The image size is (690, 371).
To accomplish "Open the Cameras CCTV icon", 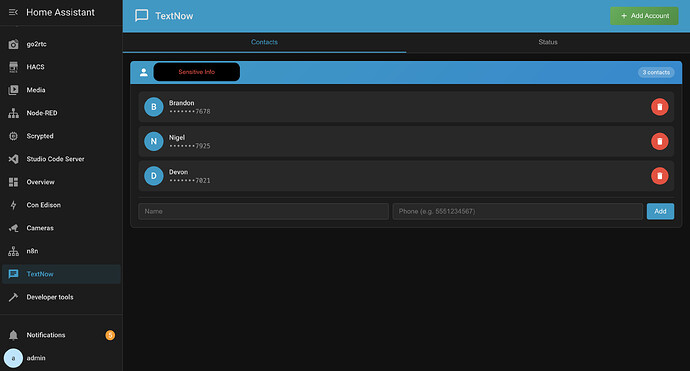I will pyautogui.click(x=14, y=228).
